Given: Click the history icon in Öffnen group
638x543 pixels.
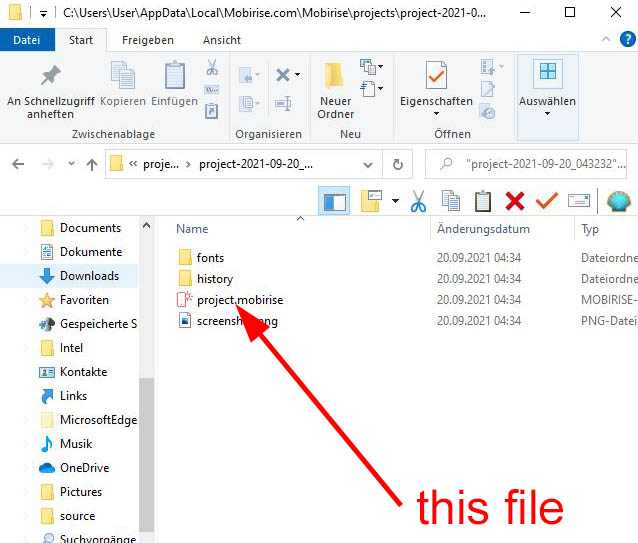Looking at the screenshot, I should (487, 111).
